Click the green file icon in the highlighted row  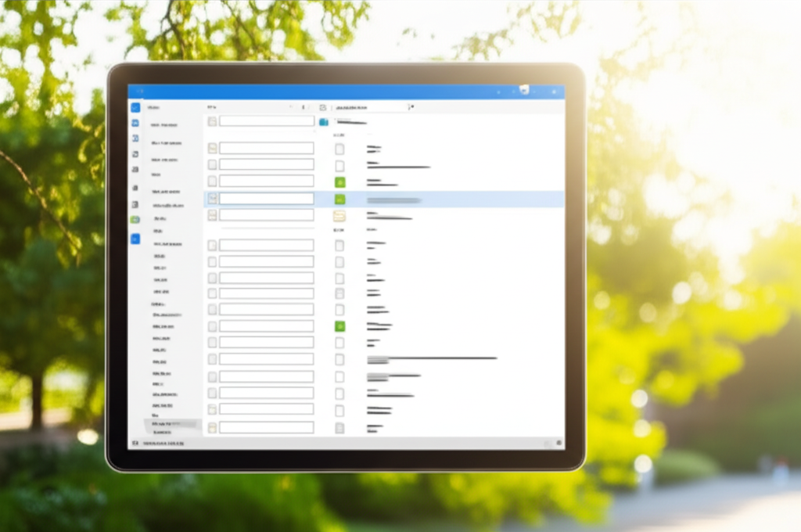pos(339,199)
